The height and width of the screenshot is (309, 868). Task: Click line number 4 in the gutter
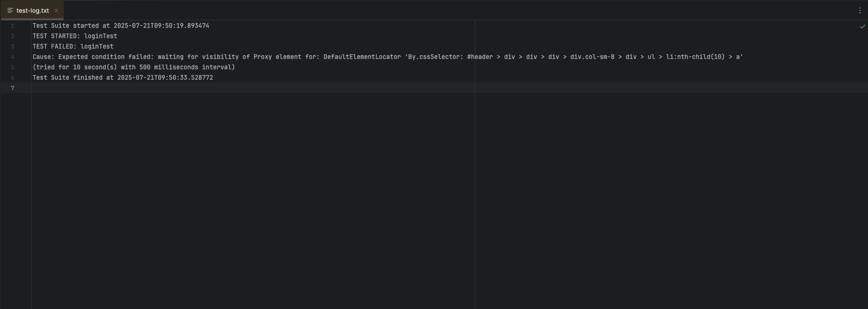(x=13, y=57)
